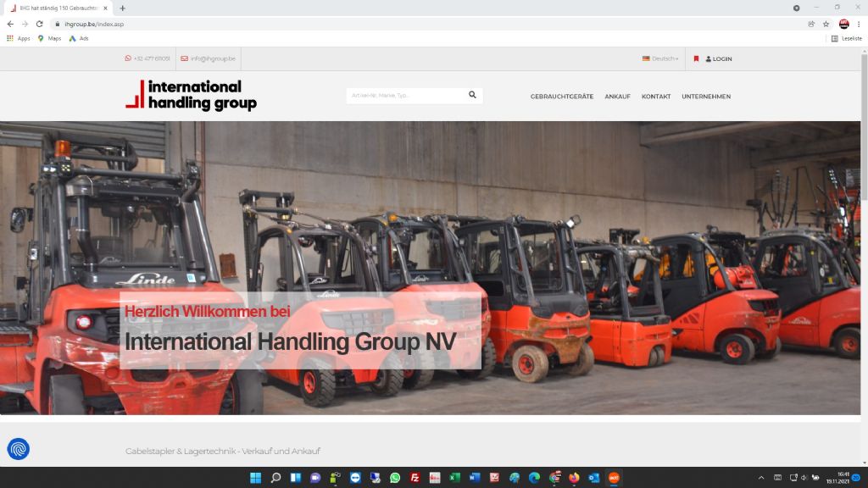Open the UNTERNEHMEN menu item
The image size is (868, 488).
pos(706,97)
